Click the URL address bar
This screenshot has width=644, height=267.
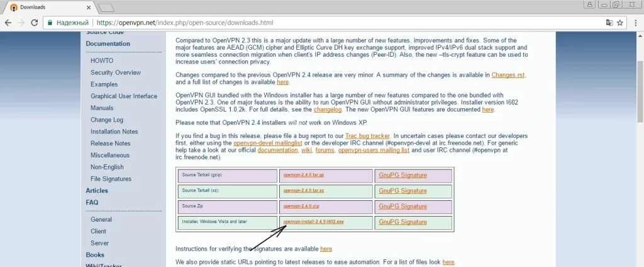click(314, 23)
